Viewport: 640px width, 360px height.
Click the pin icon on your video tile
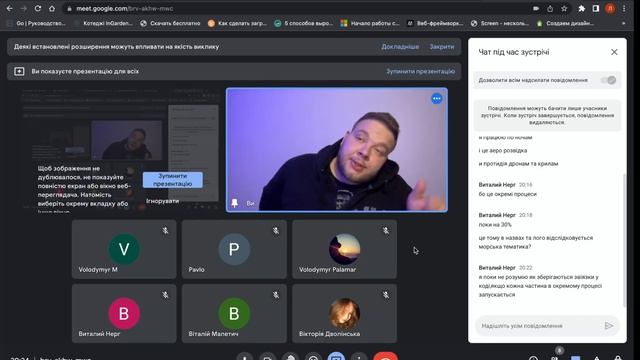tap(235, 203)
